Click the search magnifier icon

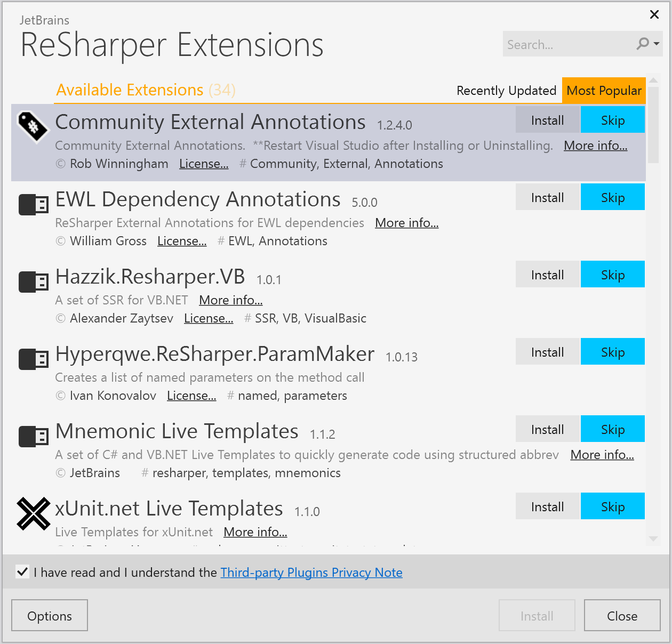643,44
